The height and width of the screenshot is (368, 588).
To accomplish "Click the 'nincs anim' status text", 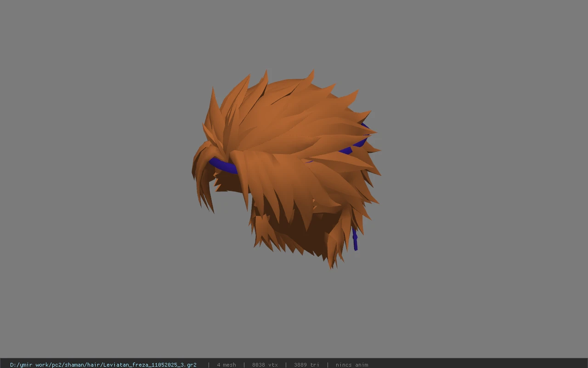I will tap(352, 365).
